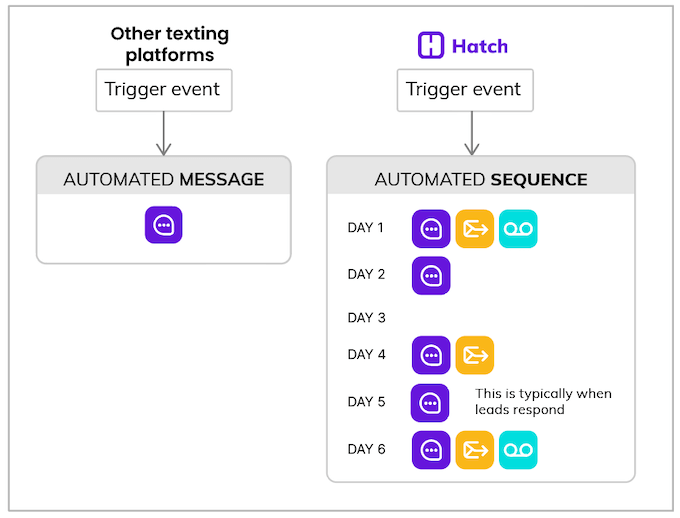Select the AUTOMATED MESSAGE header
Screen dimensions: 680x518
click(164, 180)
